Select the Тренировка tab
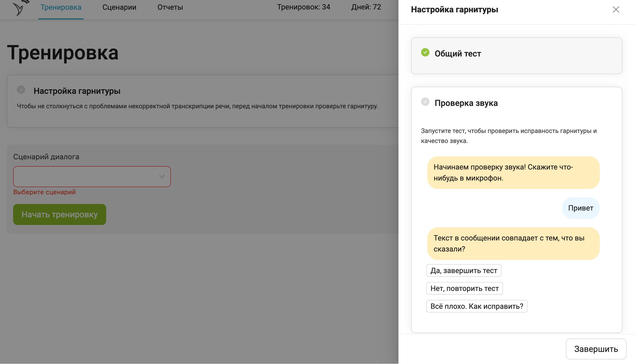This screenshot has height=364, width=635. pos(61,7)
